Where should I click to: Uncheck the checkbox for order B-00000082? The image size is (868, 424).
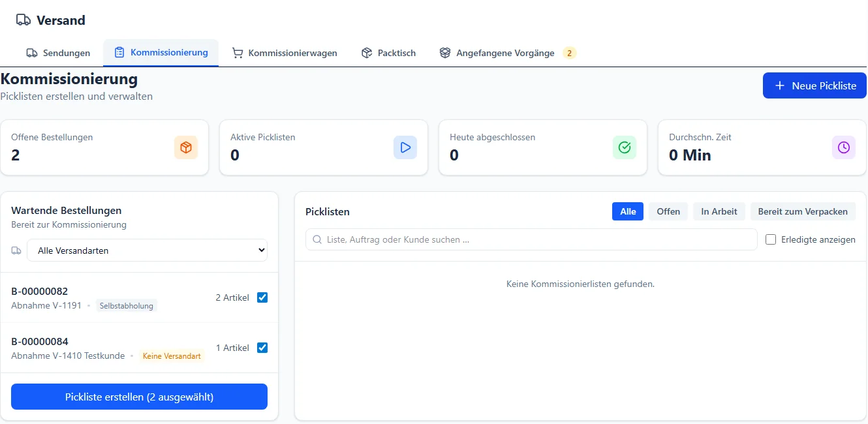(x=262, y=297)
